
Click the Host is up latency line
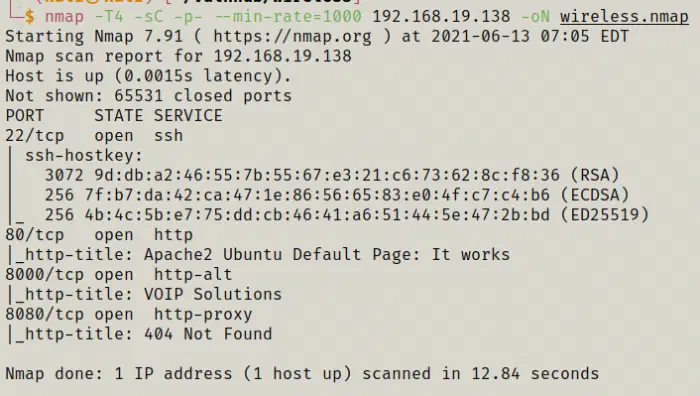(148, 76)
